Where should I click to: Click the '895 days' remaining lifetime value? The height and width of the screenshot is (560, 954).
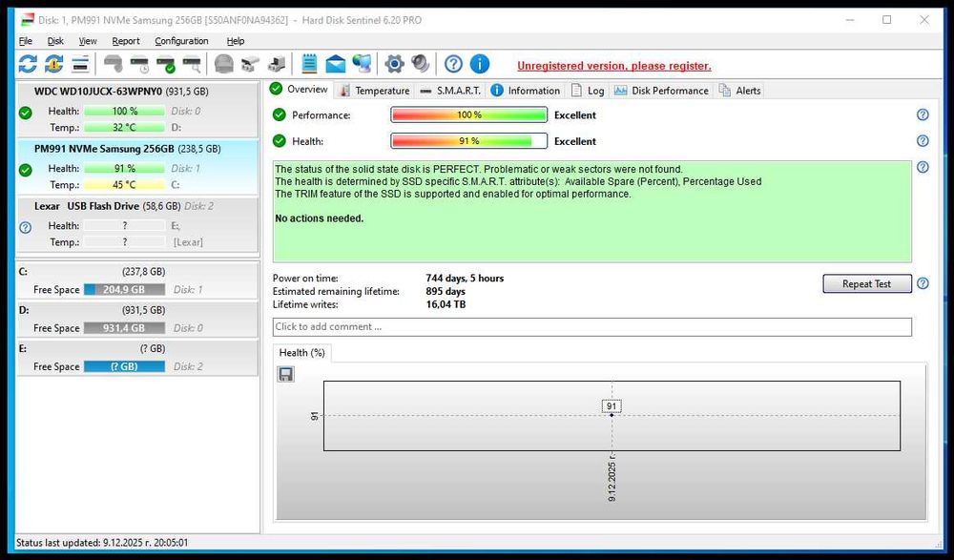[x=446, y=292]
